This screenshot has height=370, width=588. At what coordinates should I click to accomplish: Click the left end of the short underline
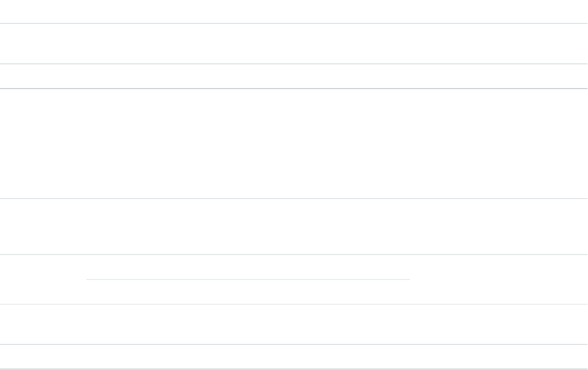click(88, 279)
